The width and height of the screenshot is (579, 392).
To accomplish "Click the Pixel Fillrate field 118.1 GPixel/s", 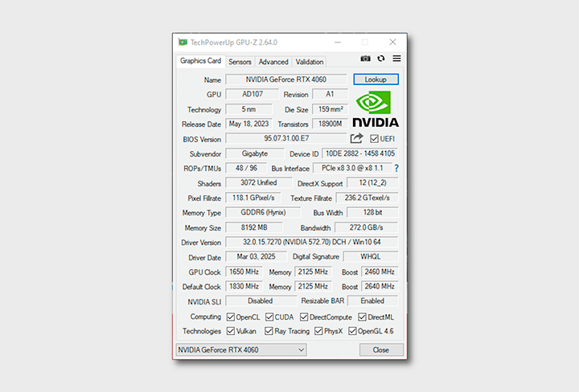I will pyautogui.click(x=253, y=198).
